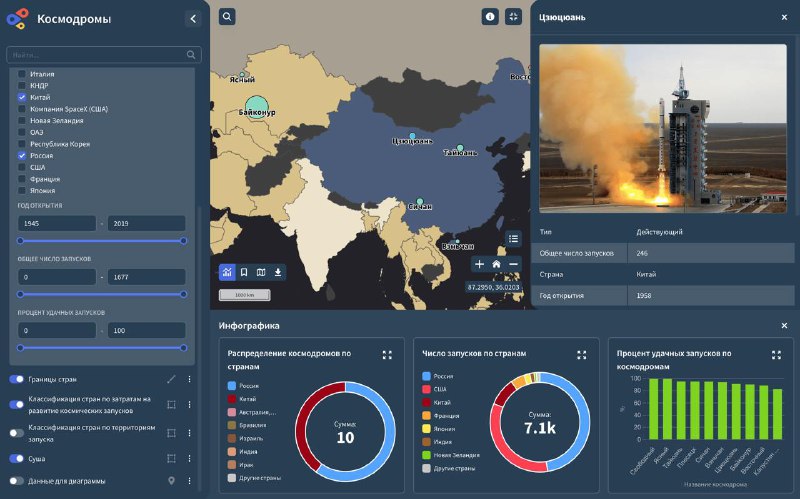
Task: Click right handle of Год открытия slider
Action: coord(183,241)
